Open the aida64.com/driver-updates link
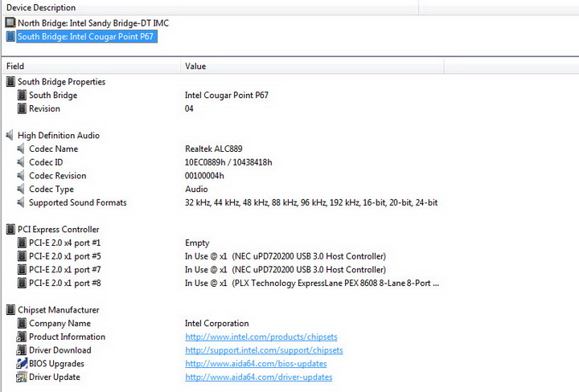 [258, 377]
